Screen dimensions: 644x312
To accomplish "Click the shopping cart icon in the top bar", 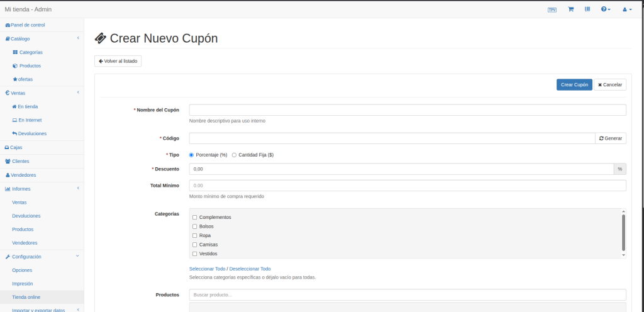I will [570, 9].
